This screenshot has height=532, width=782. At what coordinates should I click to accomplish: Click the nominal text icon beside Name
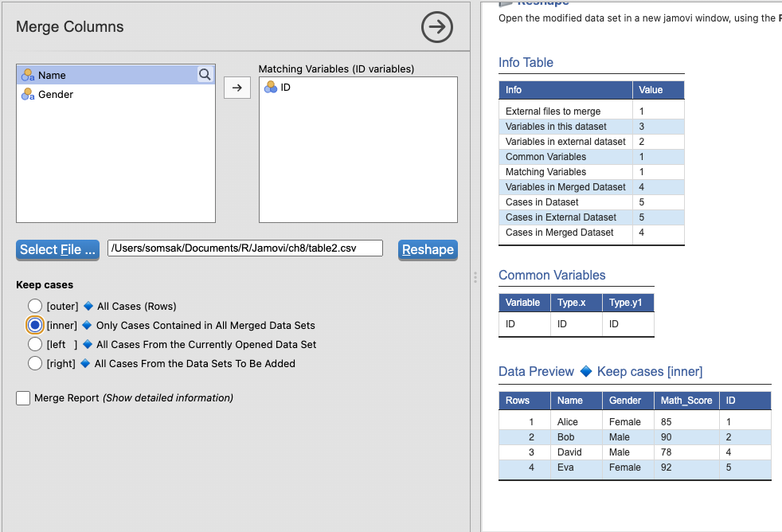pos(28,75)
